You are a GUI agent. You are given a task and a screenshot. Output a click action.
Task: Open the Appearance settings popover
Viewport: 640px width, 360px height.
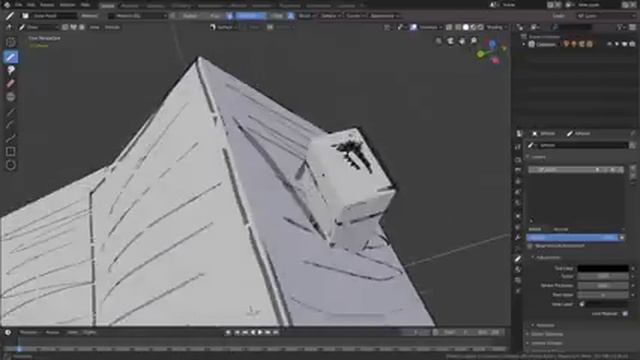coord(384,16)
